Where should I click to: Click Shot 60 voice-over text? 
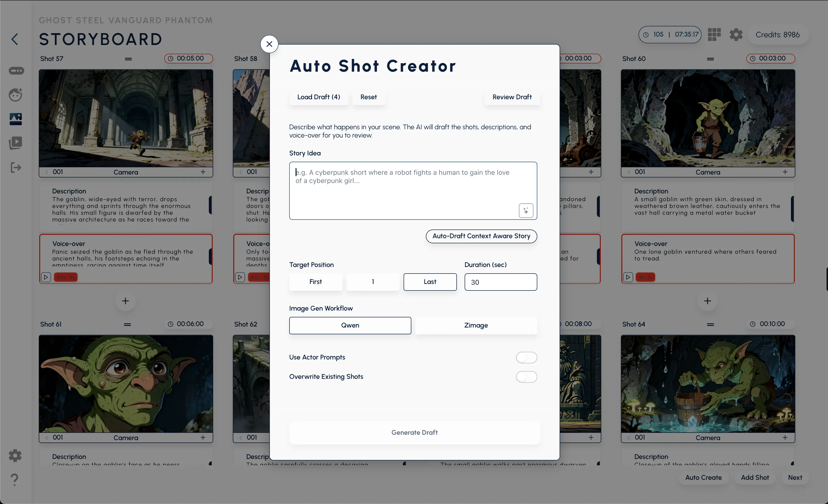pos(705,255)
